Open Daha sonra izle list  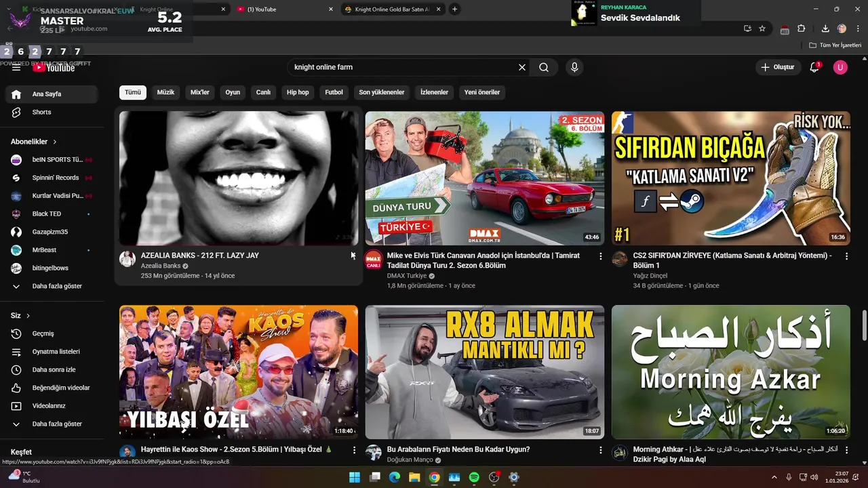[52, 369]
